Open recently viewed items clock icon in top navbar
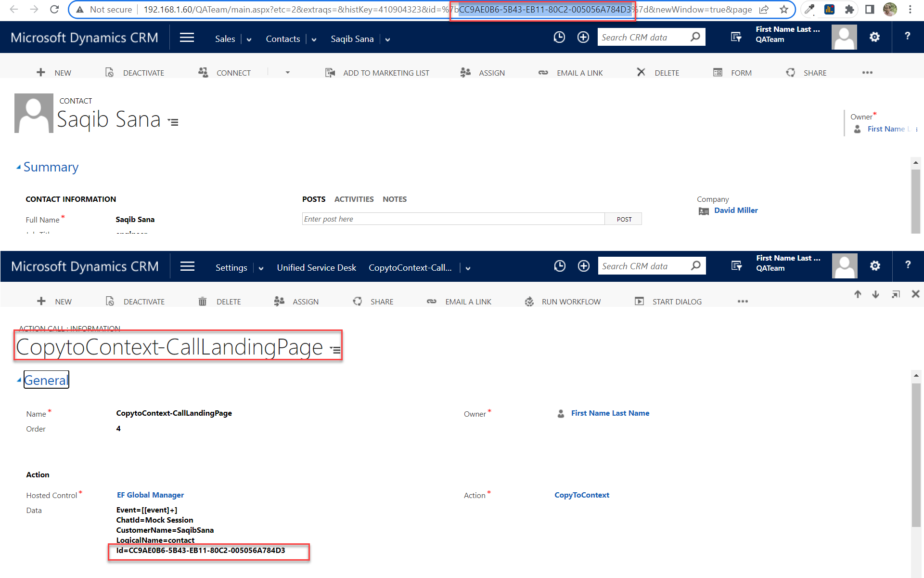The height and width of the screenshot is (578, 924). 559,38
